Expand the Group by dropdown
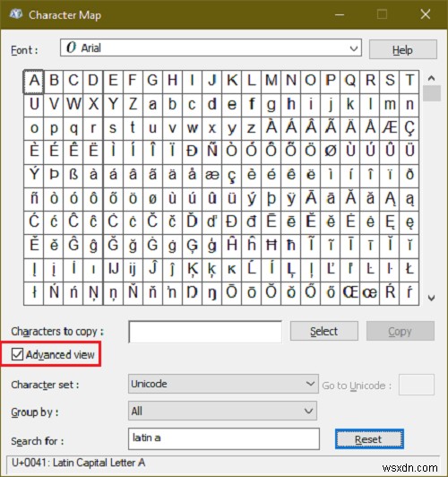This screenshot has width=448, height=477. tap(222, 411)
